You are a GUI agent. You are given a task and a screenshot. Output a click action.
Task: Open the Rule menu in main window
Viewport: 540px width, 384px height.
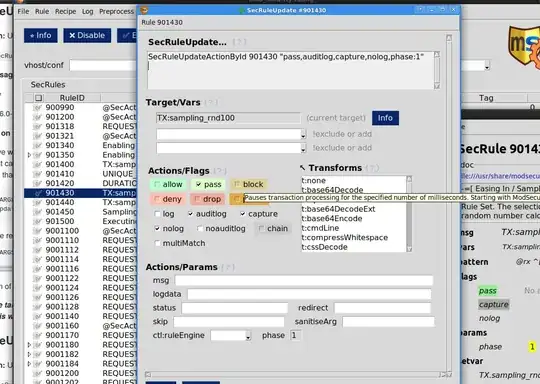(x=42, y=11)
